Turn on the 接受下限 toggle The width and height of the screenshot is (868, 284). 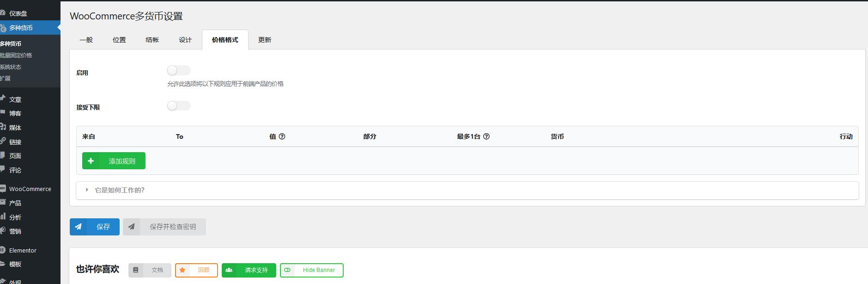179,106
